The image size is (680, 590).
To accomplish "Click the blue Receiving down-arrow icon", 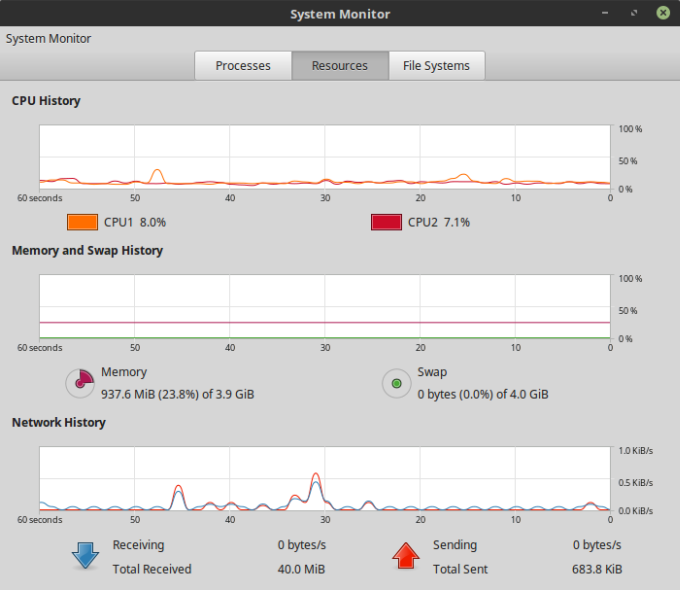I will [x=86, y=556].
